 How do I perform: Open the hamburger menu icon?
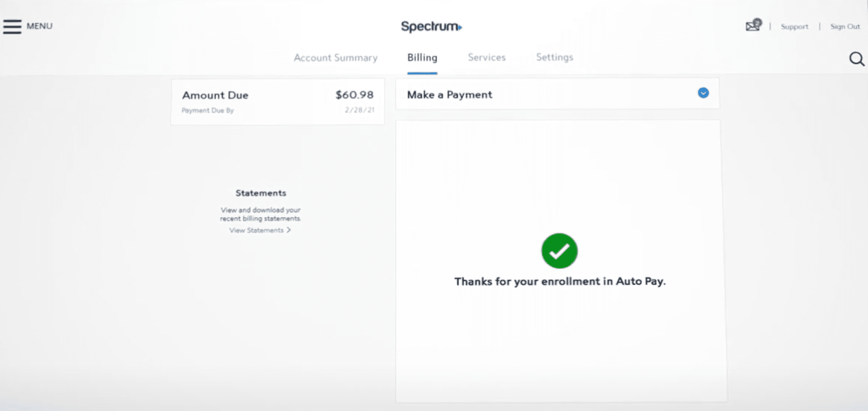pos(12,27)
